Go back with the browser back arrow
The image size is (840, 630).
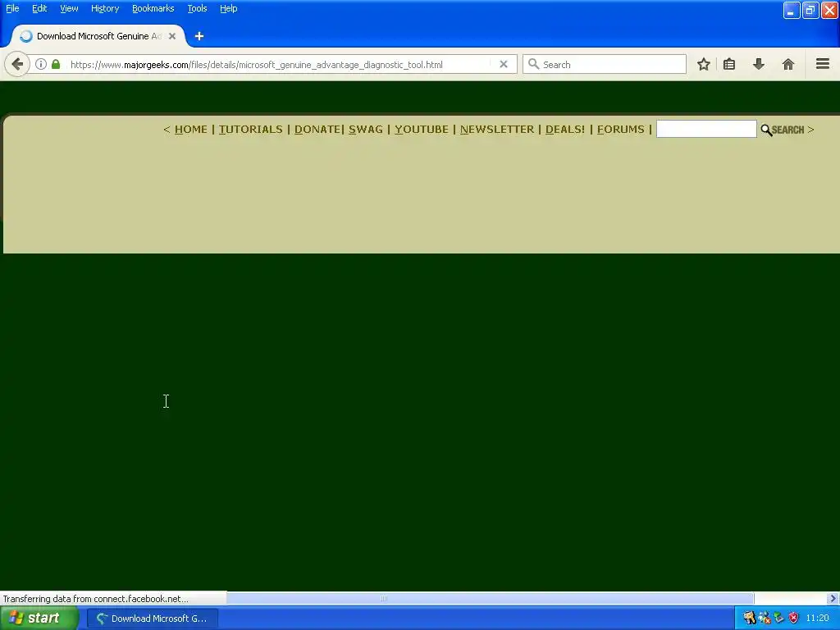point(17,64)
